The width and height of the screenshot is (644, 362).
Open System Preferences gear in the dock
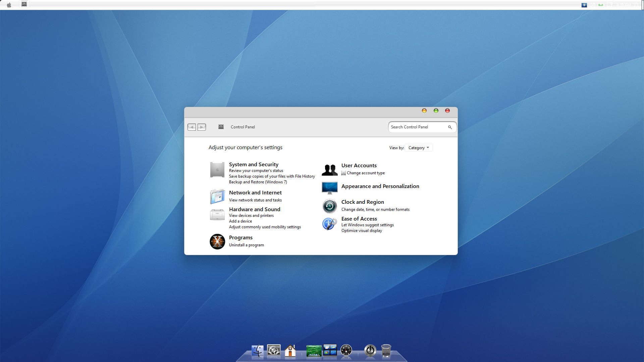pos(274,351)
